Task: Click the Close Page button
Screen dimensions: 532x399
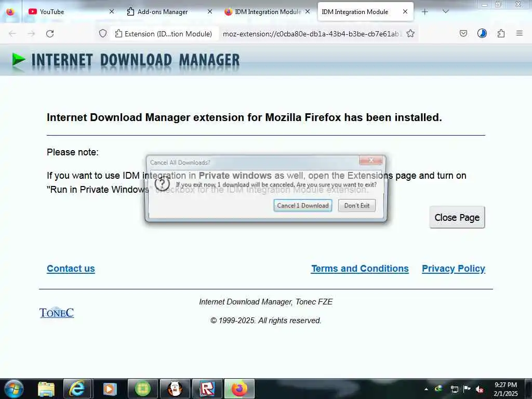Action: click(457, 217)
